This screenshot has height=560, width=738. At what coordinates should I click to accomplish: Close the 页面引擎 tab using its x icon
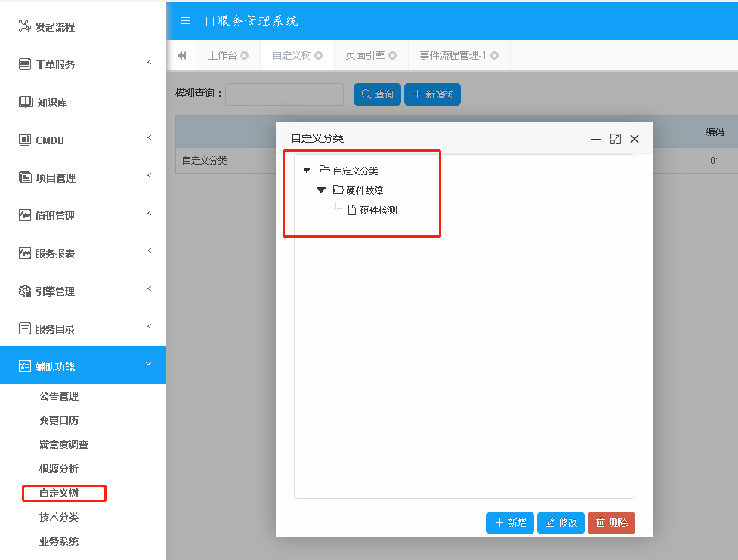pyautogui.click(x=392, y=56)
